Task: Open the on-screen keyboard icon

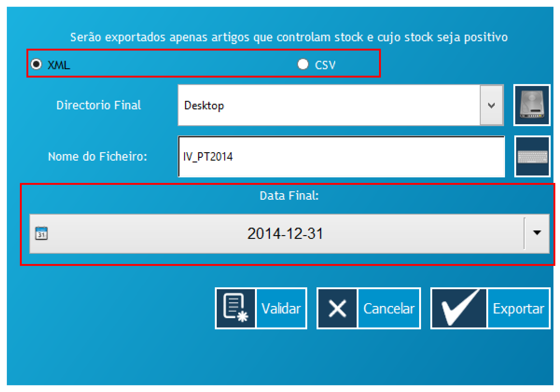Action: (x=532, y=157)
